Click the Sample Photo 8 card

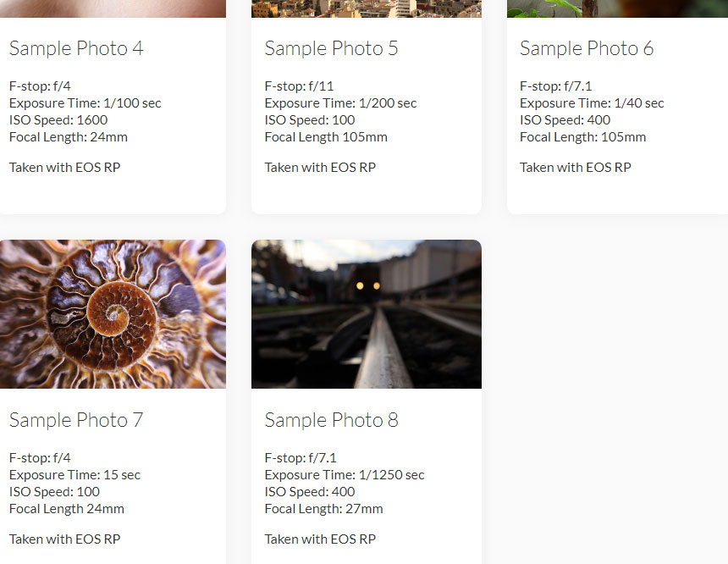(366, 398)
